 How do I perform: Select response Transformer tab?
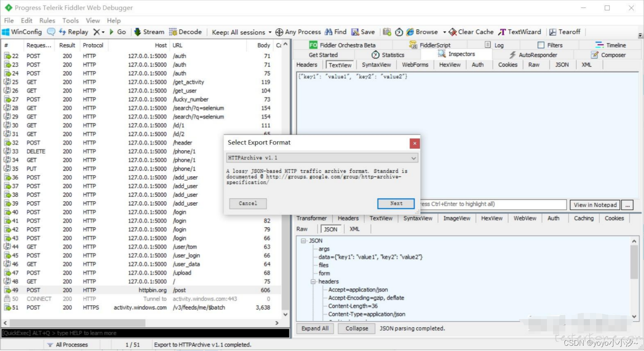(311, 218)
